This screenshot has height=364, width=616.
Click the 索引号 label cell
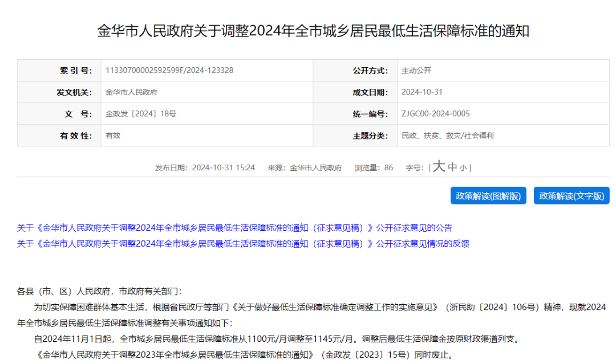point(59,71)
